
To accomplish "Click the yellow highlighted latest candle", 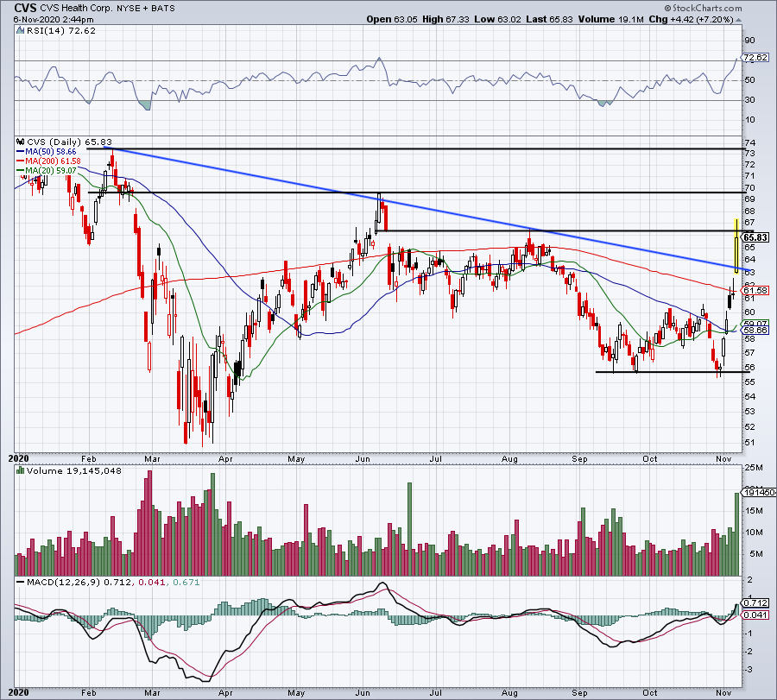I will 736,246.
